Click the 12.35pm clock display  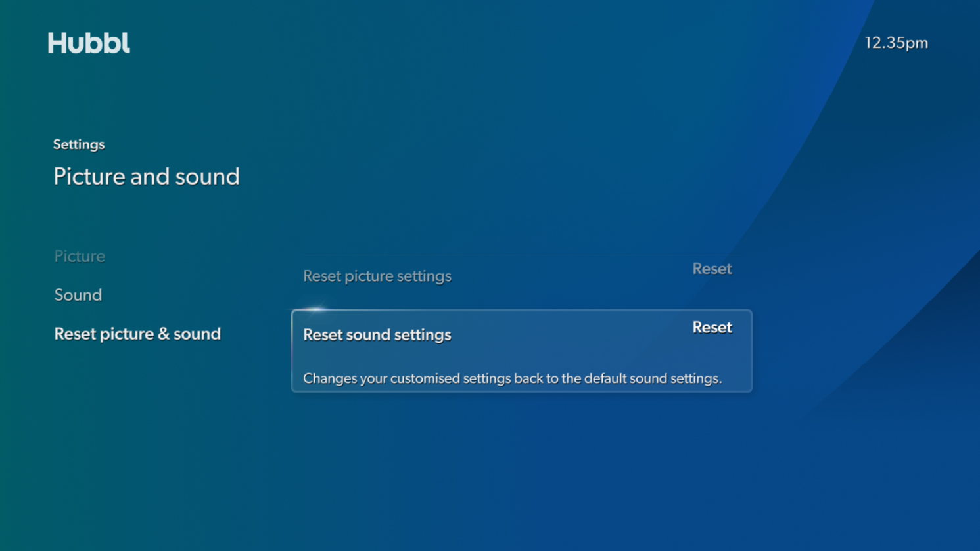pos(896,43)
